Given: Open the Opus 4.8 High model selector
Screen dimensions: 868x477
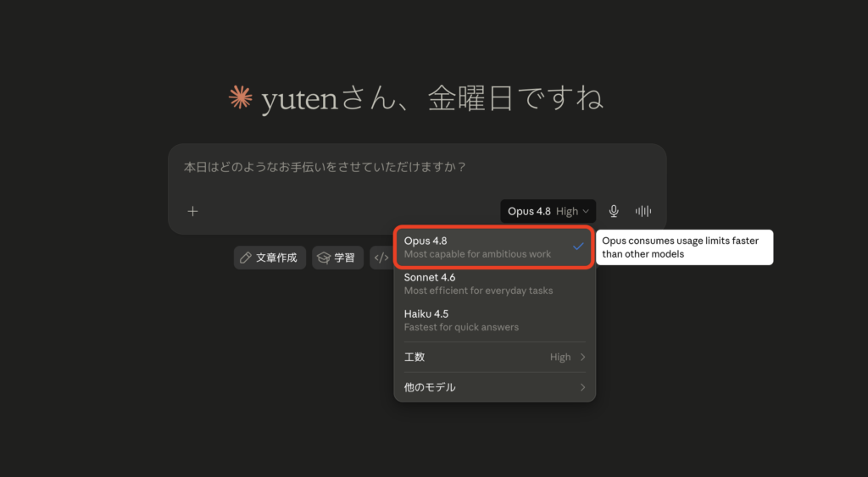Looking at the screenshot, I should 548,211.
